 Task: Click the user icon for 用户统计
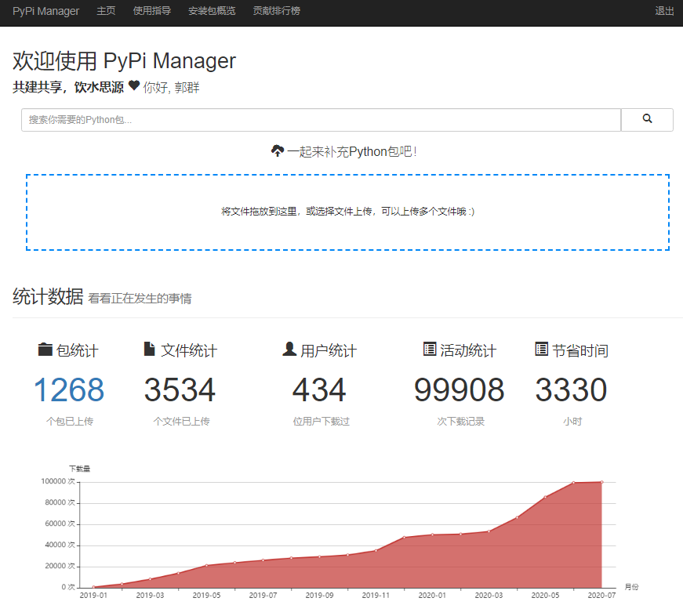[289, 349]
